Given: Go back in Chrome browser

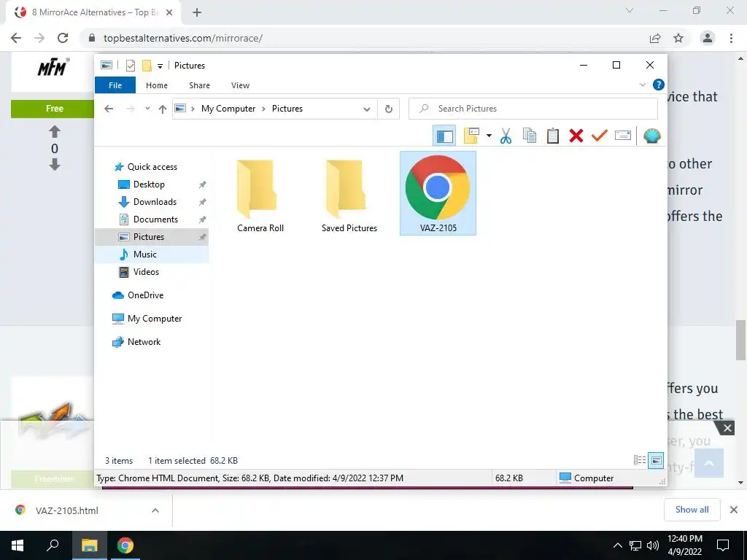Looking at the screenshot, I should (x=16, y=38).
